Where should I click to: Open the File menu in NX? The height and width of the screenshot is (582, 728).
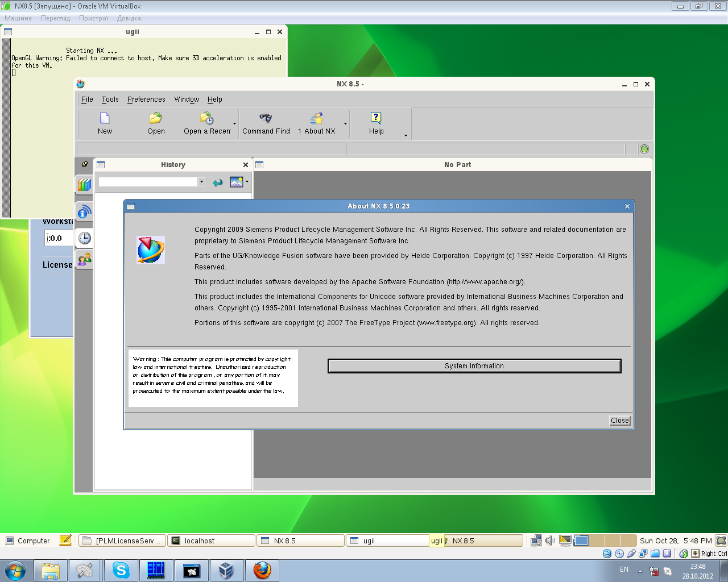click(x=87, y=99)
